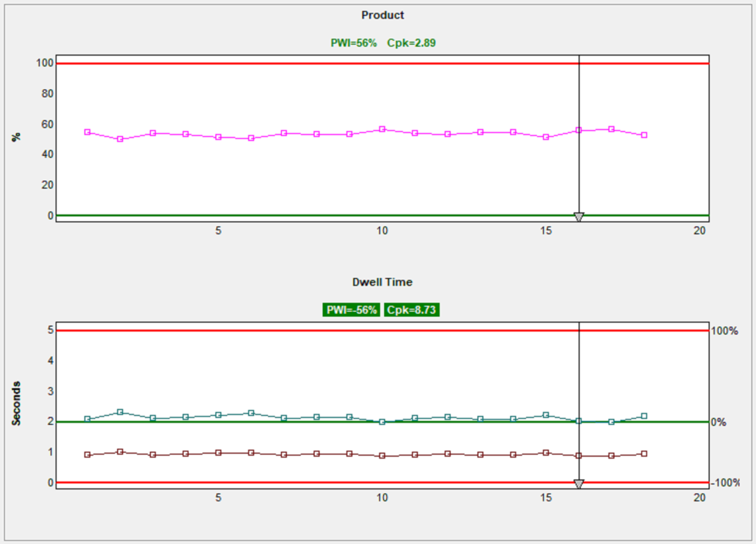Click the Product chart title
The height and width of the screenshot is (544, 756).
(383, 15)
